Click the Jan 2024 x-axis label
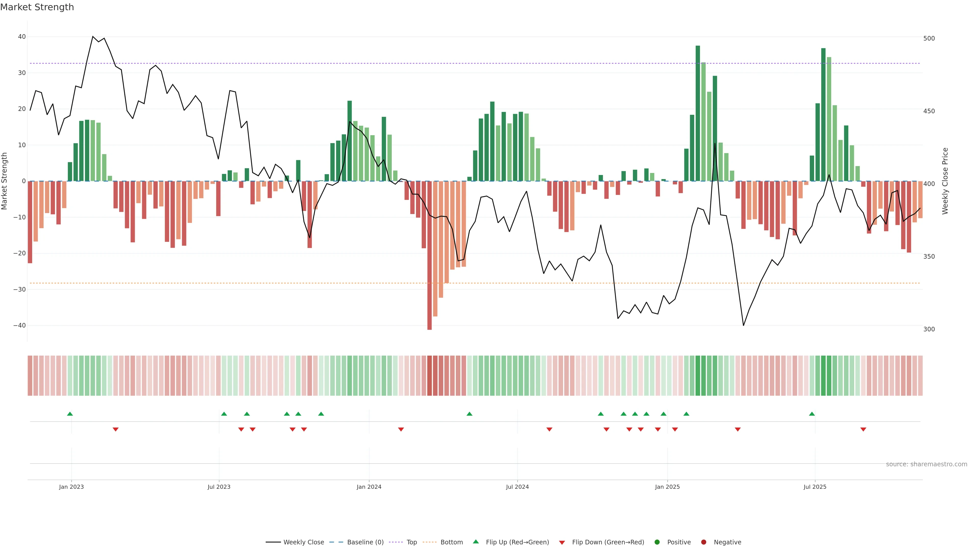Viewport: 980px width, 551px height. point(369,487)
